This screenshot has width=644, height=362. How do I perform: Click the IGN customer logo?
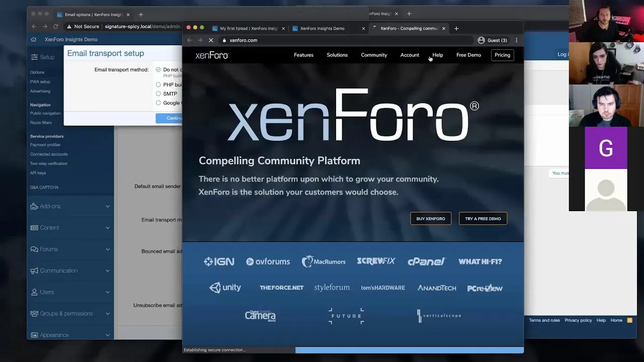tap(219, 261)
